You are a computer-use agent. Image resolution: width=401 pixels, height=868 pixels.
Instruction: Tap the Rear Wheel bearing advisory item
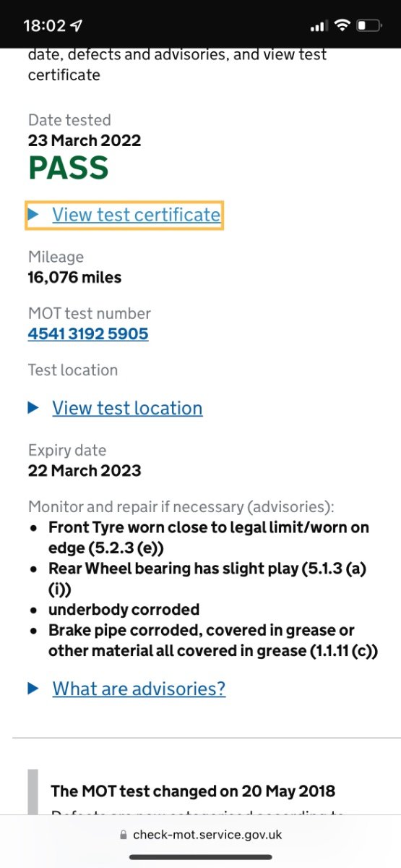[x=207, y=579]
